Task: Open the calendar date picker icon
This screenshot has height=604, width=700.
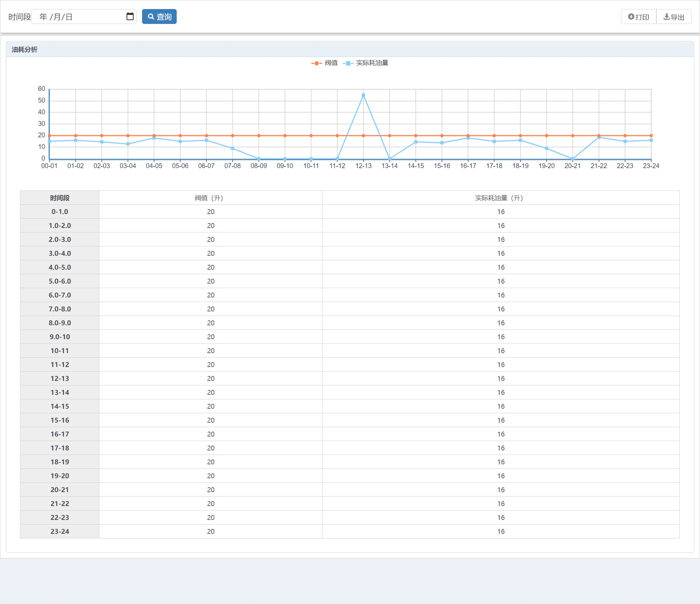Action: (x=130, y=16)
